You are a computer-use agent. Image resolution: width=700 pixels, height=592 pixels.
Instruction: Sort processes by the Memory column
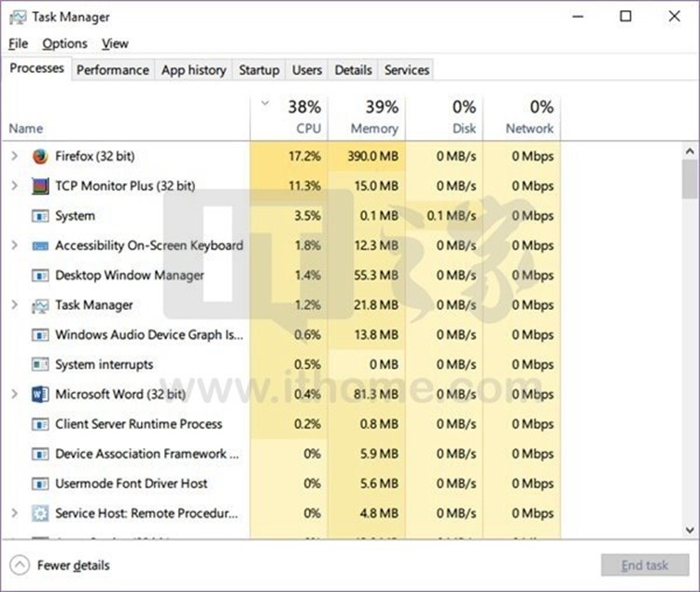(368, 118)
